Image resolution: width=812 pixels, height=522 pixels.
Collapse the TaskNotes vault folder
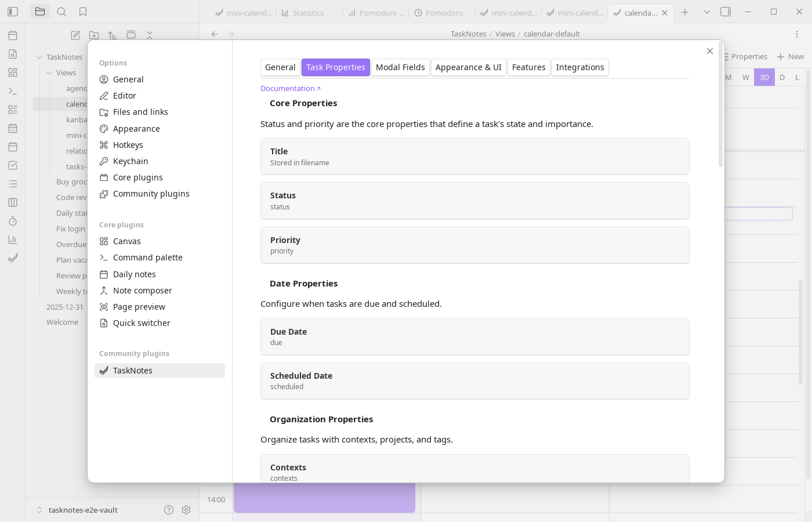click(40, 57)
